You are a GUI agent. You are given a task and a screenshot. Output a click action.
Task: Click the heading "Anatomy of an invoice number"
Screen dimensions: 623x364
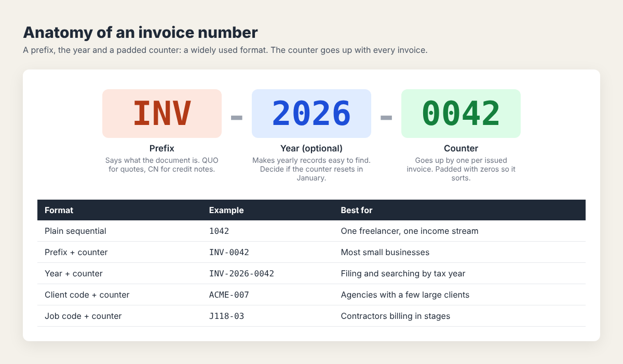coord(140,33)
